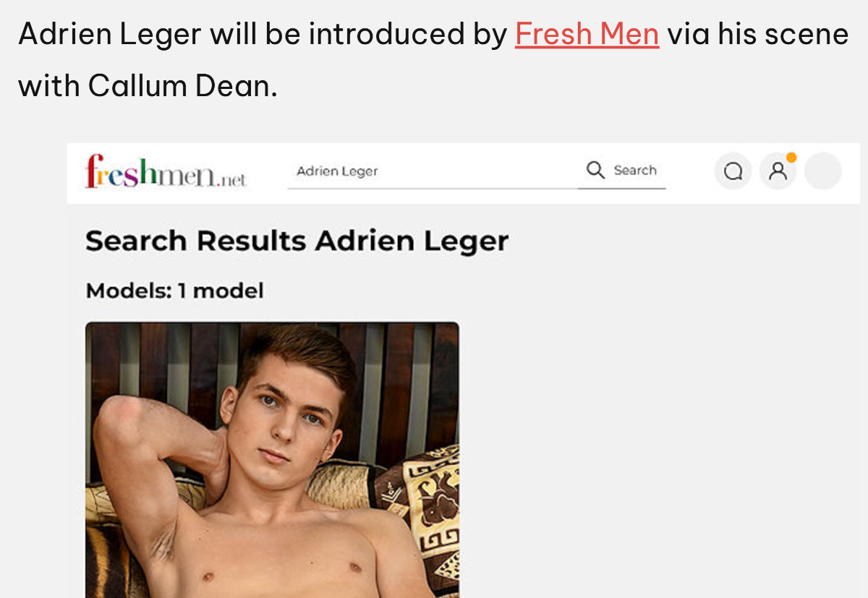The image size is (868, 598).
Task: Open the chat bubble icon
Action: click(733, 171)
